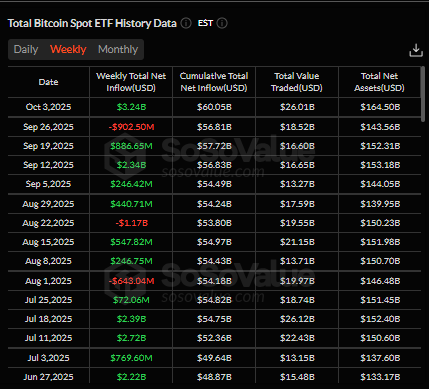Viewport: 429px width, 389px height.
Task: Click the $18.52B value traded cell
Action: click(x=297, y=127)
